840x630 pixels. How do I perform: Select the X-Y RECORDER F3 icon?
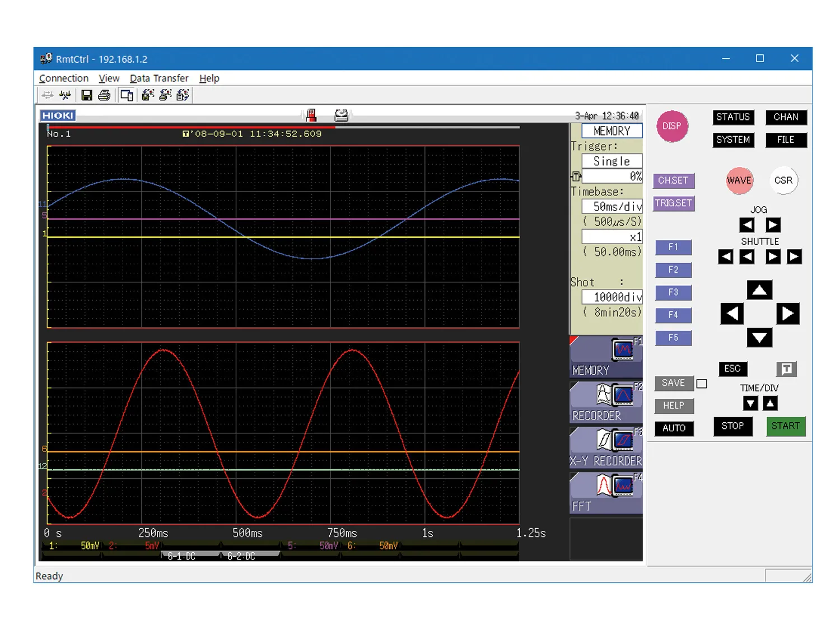pos(606,448)
